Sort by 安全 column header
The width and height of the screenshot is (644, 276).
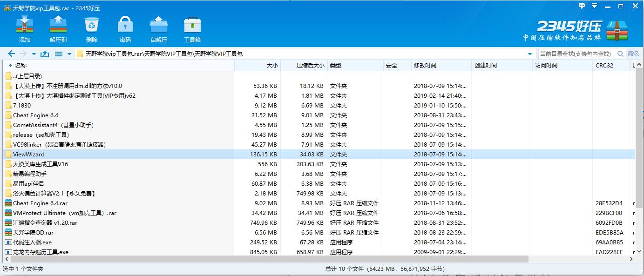tap(397, 66)
